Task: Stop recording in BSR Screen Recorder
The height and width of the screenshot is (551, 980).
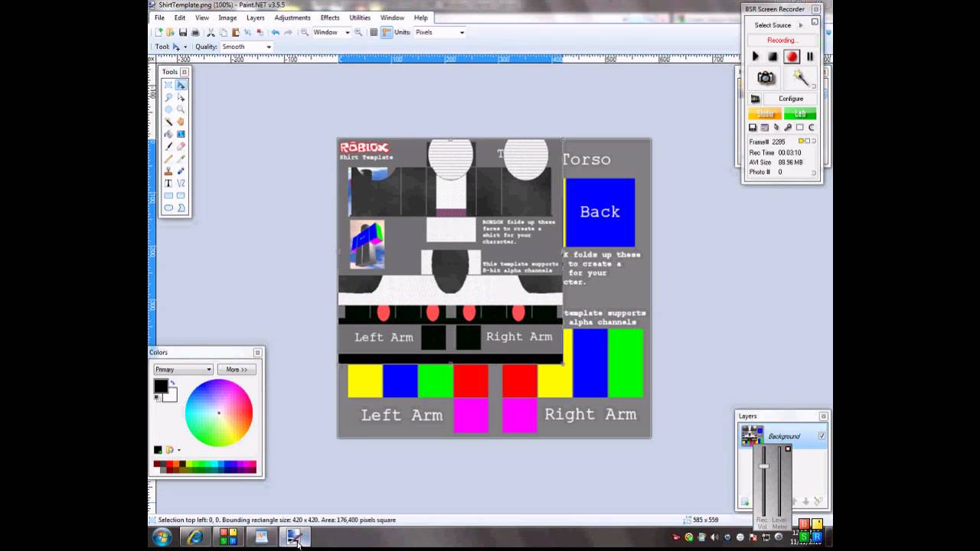Action: [773, 57]
